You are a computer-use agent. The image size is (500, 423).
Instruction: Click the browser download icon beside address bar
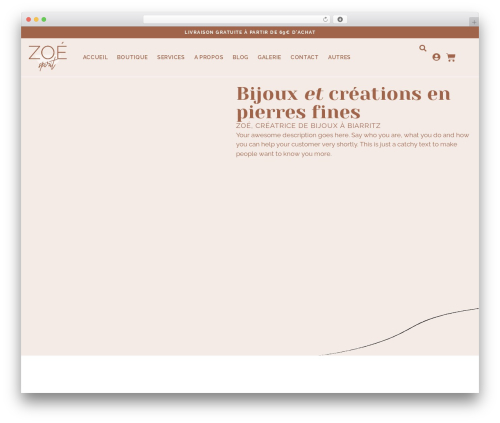coord(340,20)
